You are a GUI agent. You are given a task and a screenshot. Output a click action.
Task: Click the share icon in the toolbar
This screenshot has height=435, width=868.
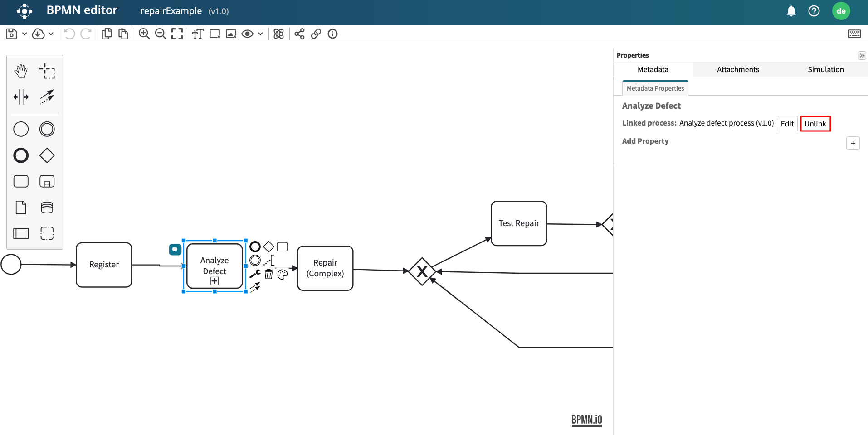pos(299,34)
